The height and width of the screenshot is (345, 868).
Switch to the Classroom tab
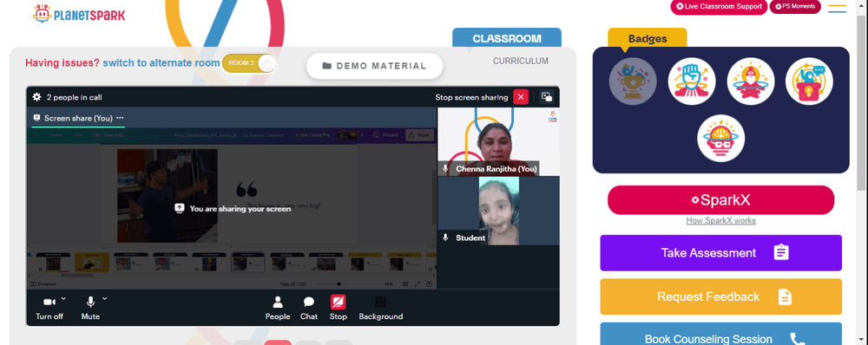[507, 39]
